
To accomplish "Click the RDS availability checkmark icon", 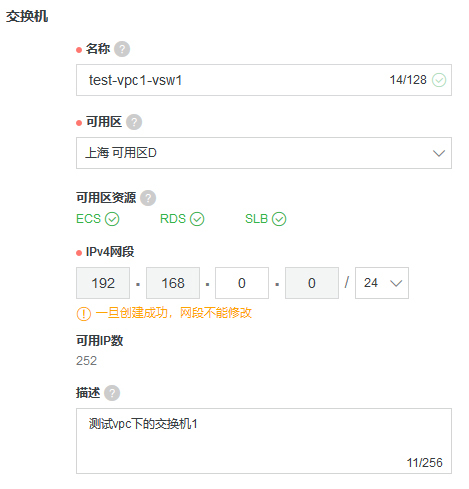I will pos(197,219).
